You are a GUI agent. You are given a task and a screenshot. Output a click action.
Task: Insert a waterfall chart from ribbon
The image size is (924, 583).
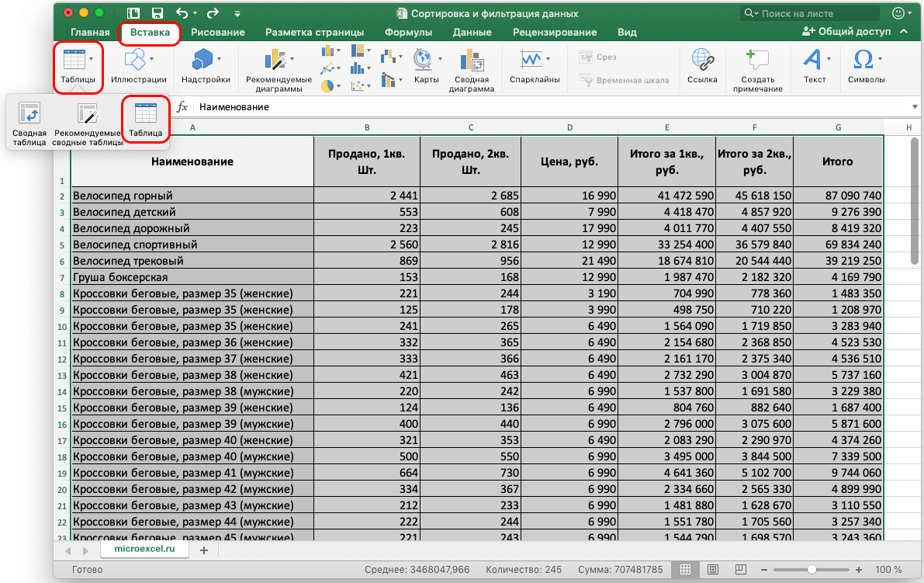(x=388, y=57)
